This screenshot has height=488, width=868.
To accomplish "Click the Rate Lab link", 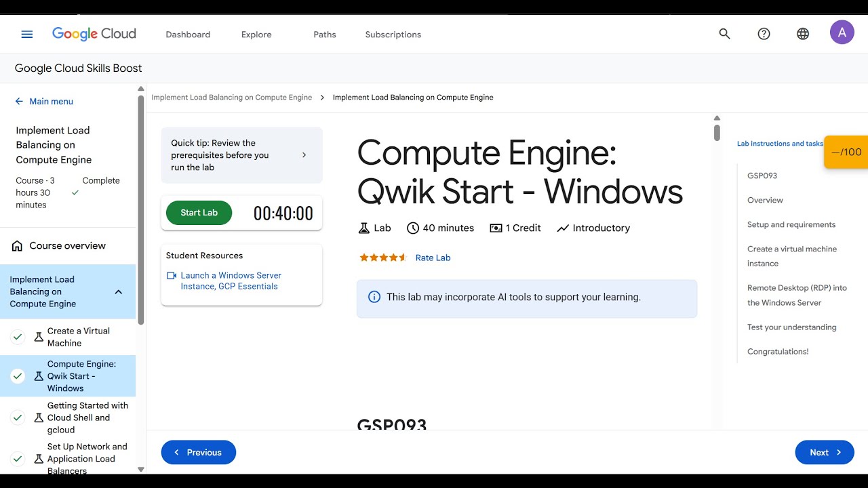I will coord(433,258).
